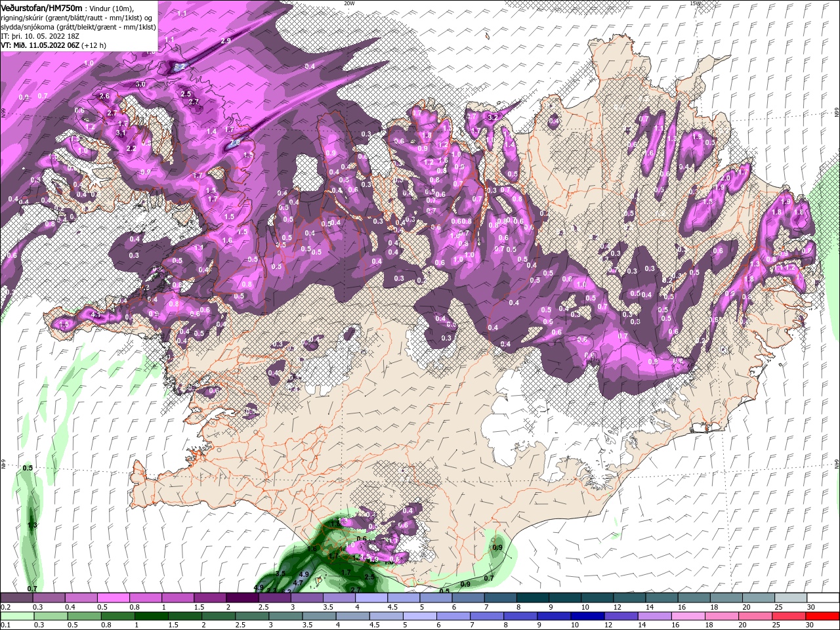Click the 0.2 legend value label
The height and width of the screenshot is (630, 840).
coord(6,607)
